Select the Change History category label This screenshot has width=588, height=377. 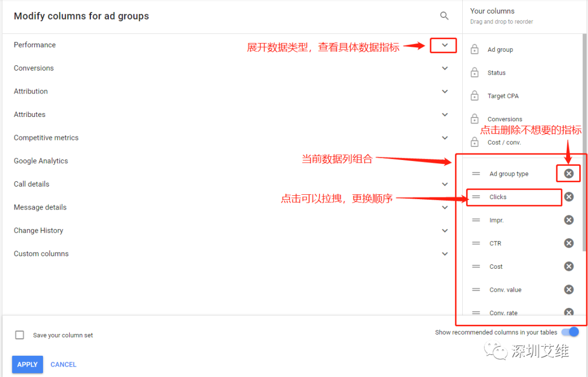pos(38,231)
